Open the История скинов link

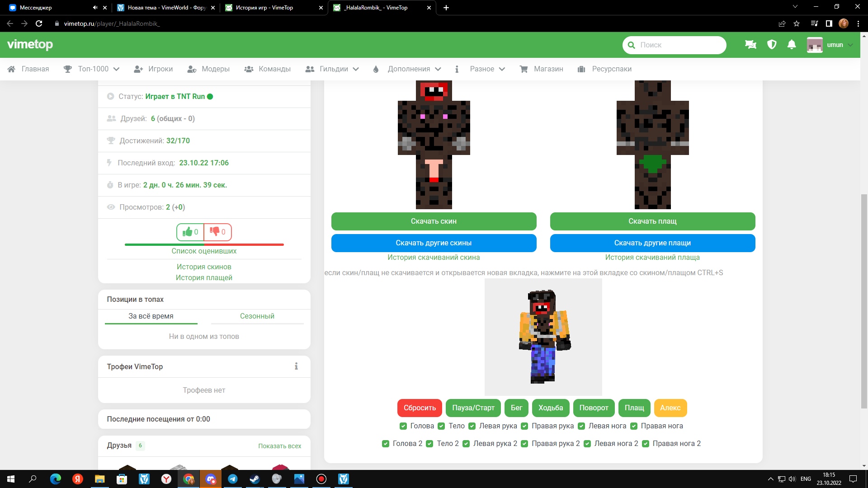tap(204, 267)
